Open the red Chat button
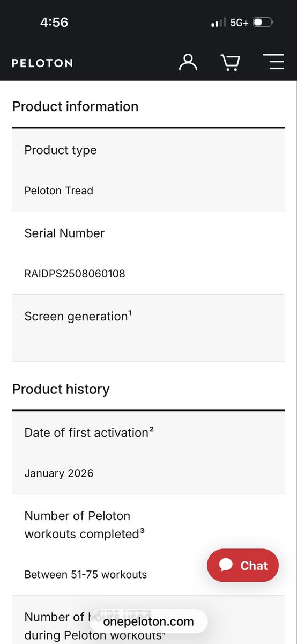The image size is (297, 644). [243, 565]
